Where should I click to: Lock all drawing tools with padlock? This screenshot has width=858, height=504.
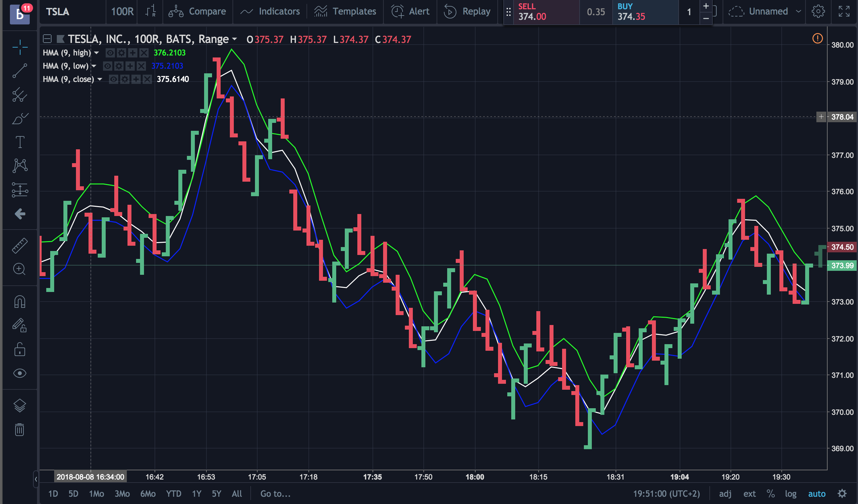[20, 349]
